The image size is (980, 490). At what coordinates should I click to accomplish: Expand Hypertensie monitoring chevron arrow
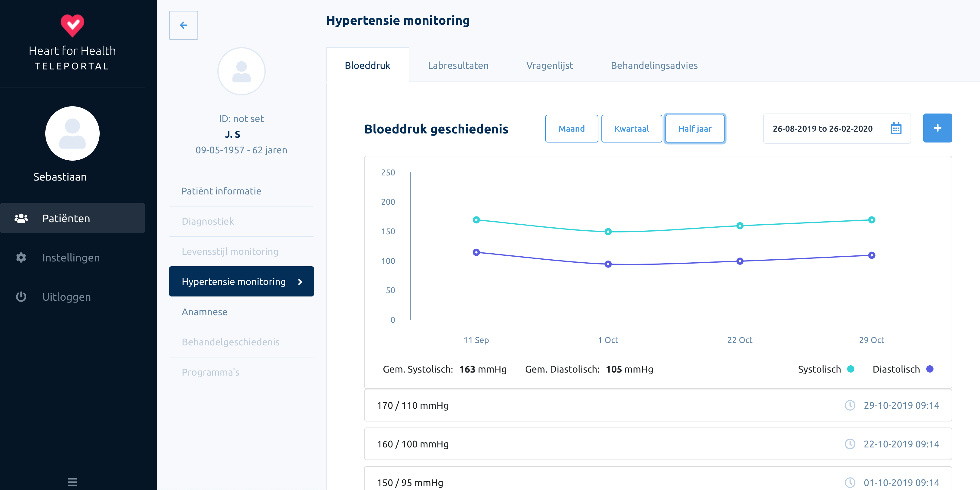pos(300,282)
